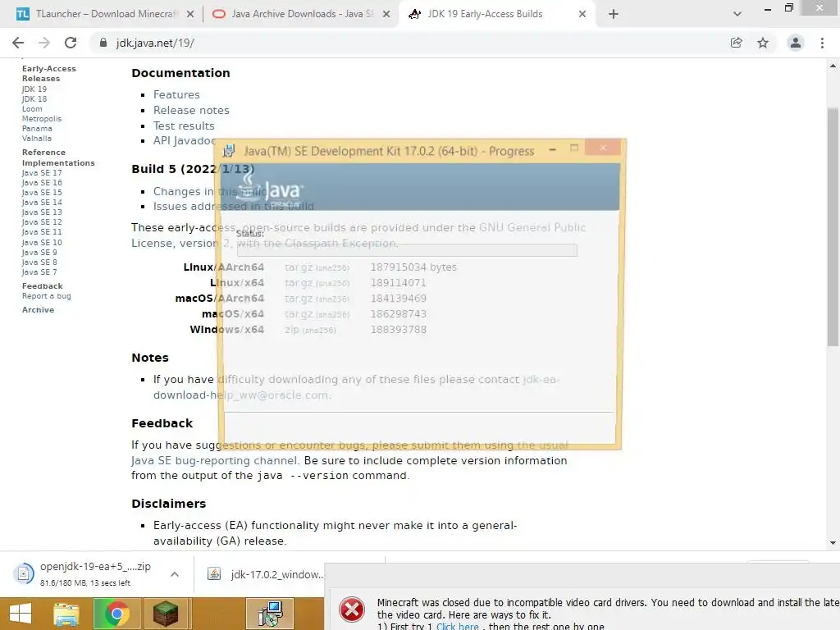Open the Java SE bug-reporting channel link
This screenshot has height=630, width=840.
[214, 460]
